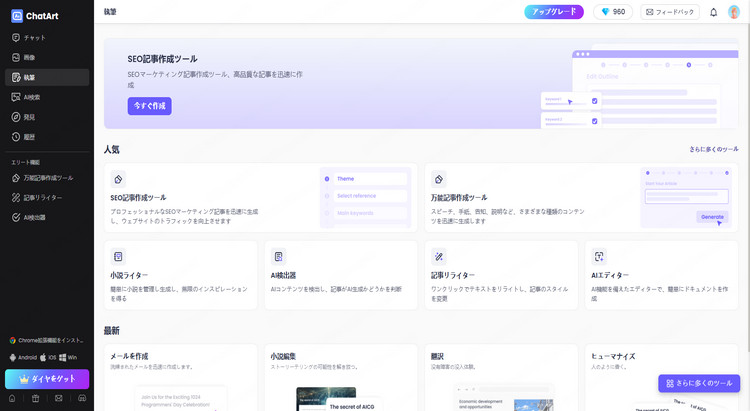The image size is (750, 411).
Task: Click the AI検出器 card icon
Action: tap(278, 257)
